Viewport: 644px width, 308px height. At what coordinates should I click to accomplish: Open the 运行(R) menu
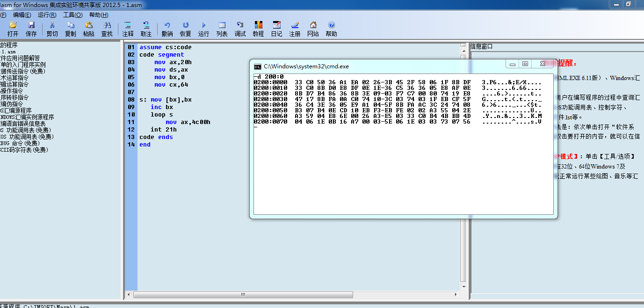point(47,15)
